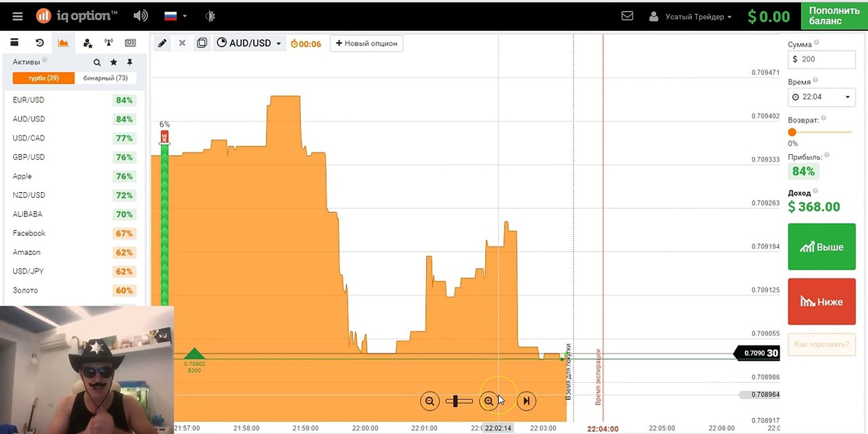The width and height of the screenshot is (868, 434).
Task: Select the NZD/USD asset row
Action: click(75, 195)
